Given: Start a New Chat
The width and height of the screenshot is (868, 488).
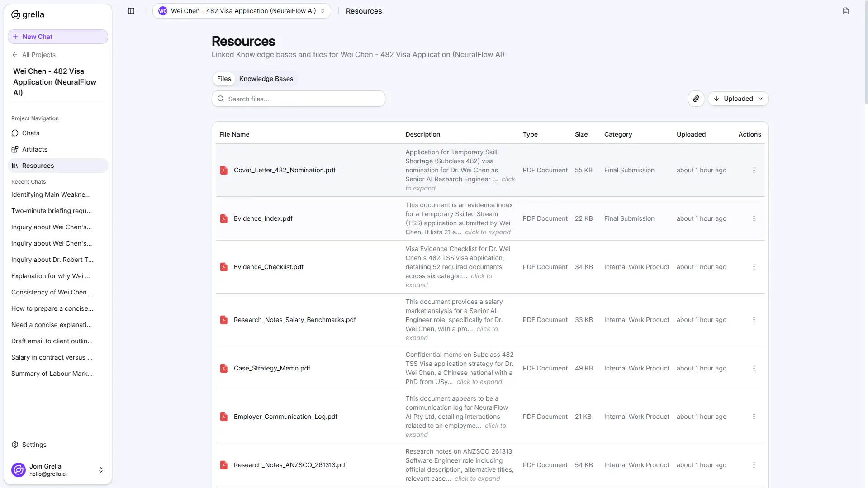Looking at the screenshot, I should point(57,37).
